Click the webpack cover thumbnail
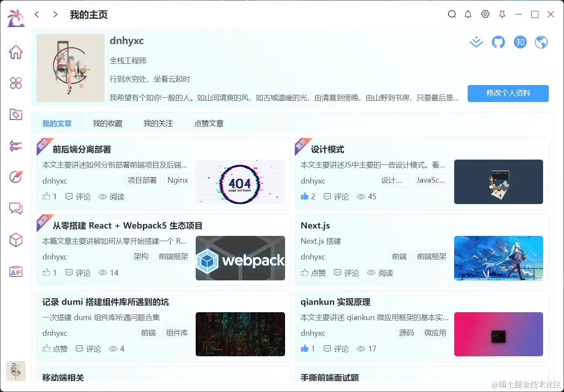This screenshot has height=392, width=564. pyautogui.click(x=240, y=258)
